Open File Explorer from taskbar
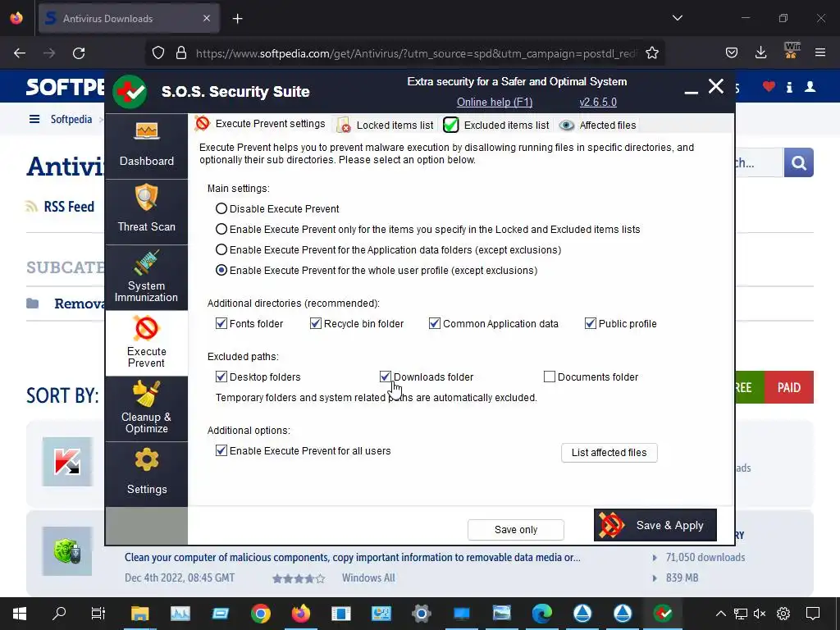Viewport: 840px width, 630px height. click(139, 614)
